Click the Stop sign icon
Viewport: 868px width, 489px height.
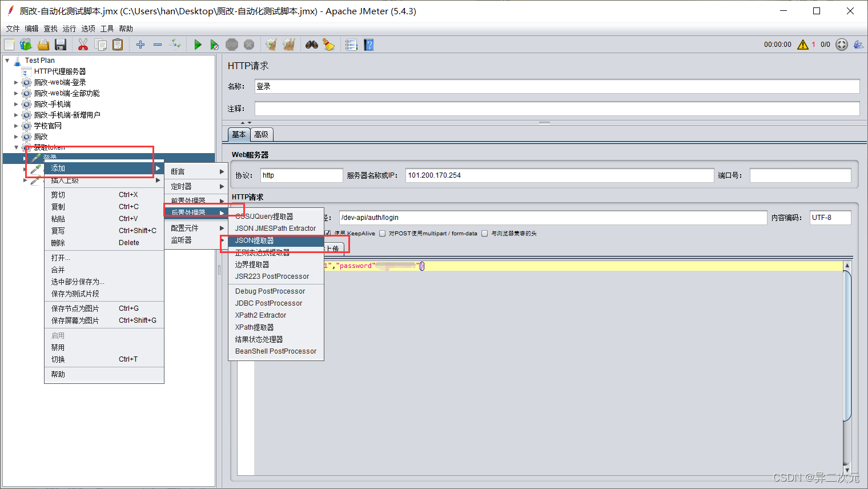[x=231, y=45]
